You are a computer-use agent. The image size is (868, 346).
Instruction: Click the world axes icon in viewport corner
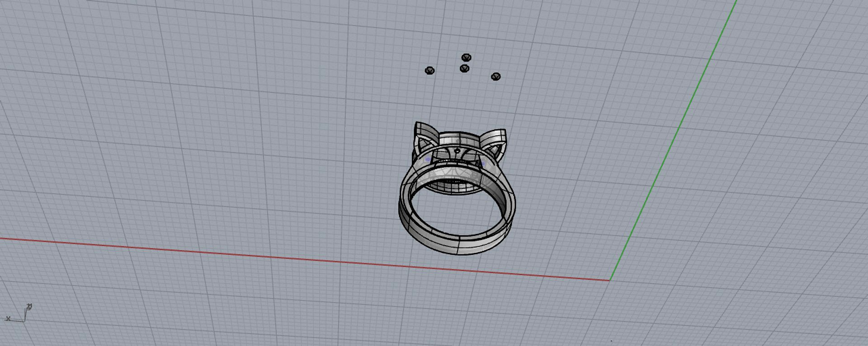19,313
